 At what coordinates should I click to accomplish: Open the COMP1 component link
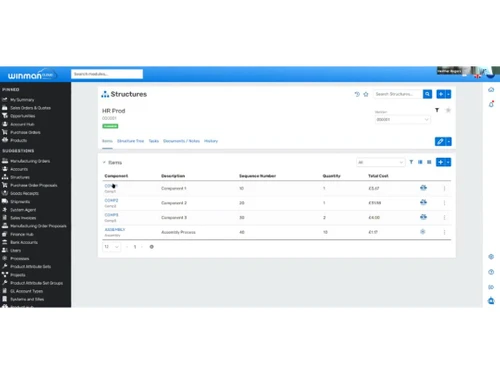[x=111, y=186]
